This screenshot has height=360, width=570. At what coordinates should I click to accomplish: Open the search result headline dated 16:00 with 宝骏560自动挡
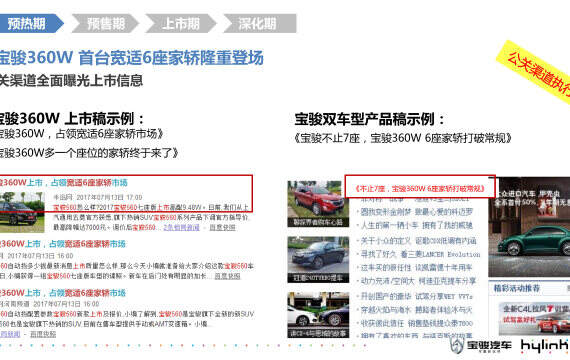pos(63,244)
